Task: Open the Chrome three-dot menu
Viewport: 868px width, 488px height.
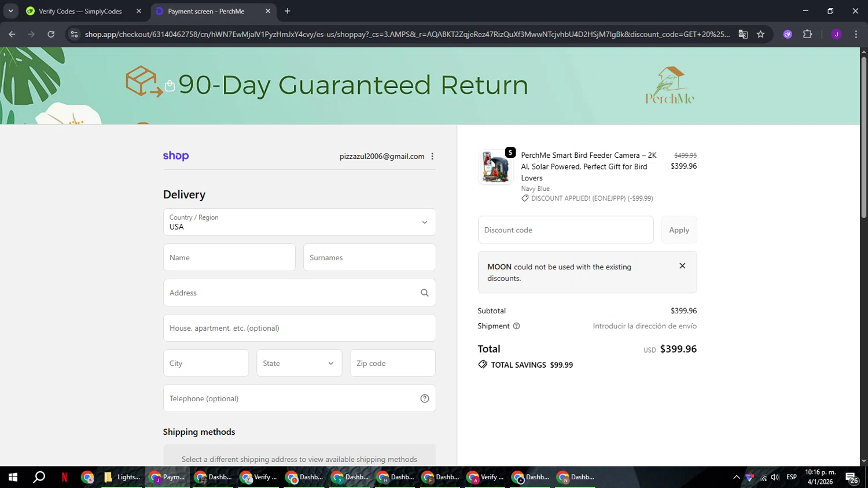Action: [856, 34]
